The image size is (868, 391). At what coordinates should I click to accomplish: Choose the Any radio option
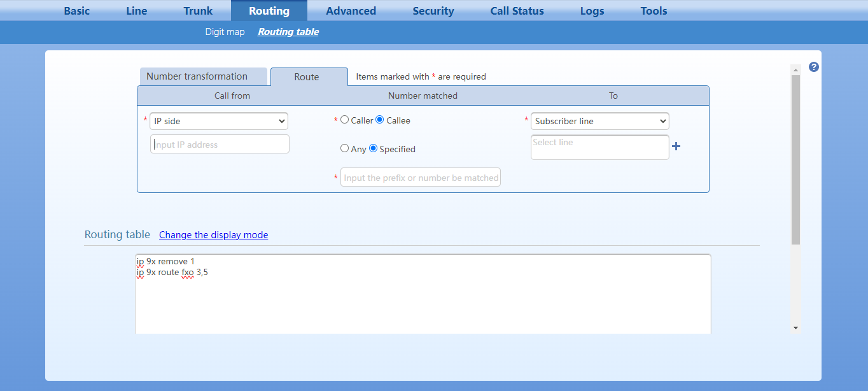coord(345,148)
